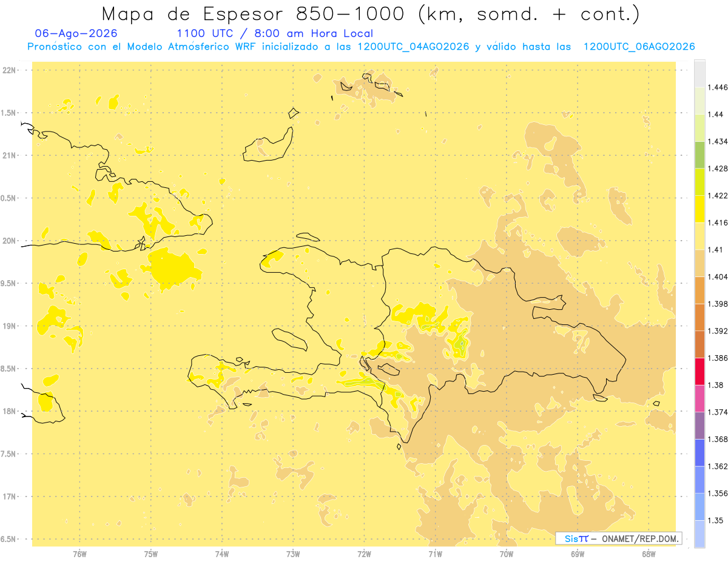Image resolution: width=728 pixels, height=562 pixels.
Task: Click legend value 1.392
Action: (x=718, y=330)
